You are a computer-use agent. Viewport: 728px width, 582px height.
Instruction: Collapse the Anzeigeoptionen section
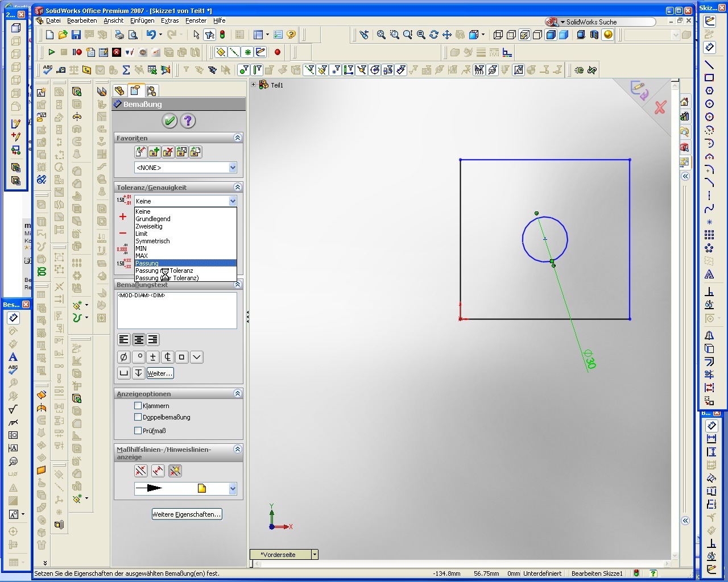pos(238,393)
